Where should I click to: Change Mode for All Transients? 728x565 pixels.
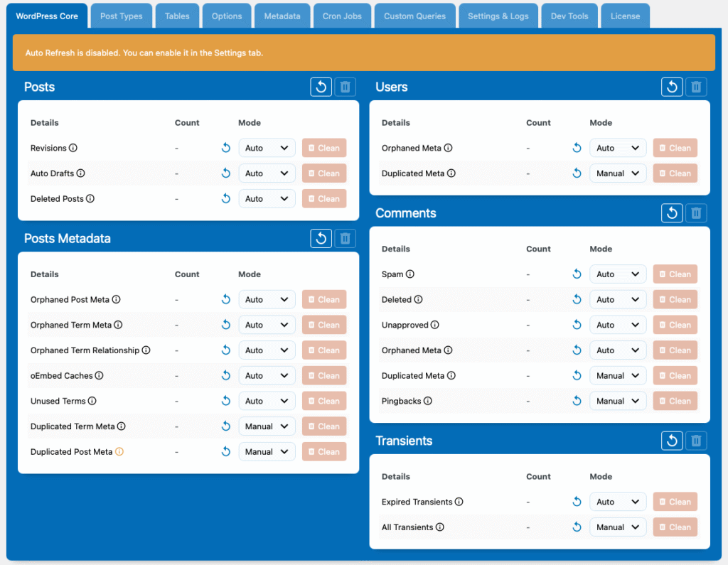618,527
